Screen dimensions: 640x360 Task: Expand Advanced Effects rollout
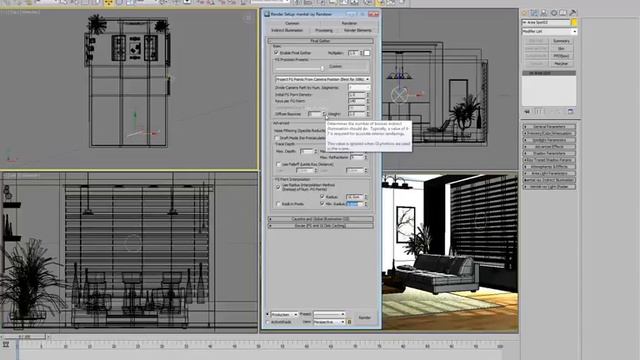coord(549,147)
